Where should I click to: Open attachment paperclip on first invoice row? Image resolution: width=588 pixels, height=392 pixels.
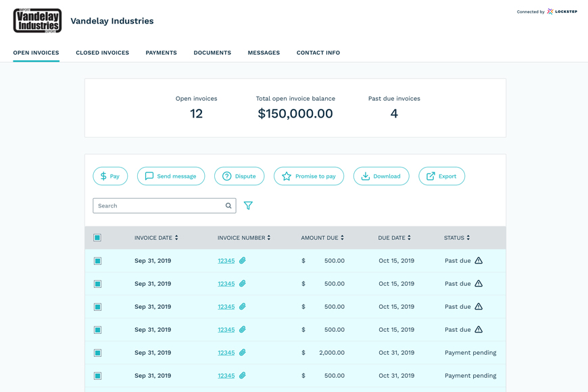click(243, 260)
